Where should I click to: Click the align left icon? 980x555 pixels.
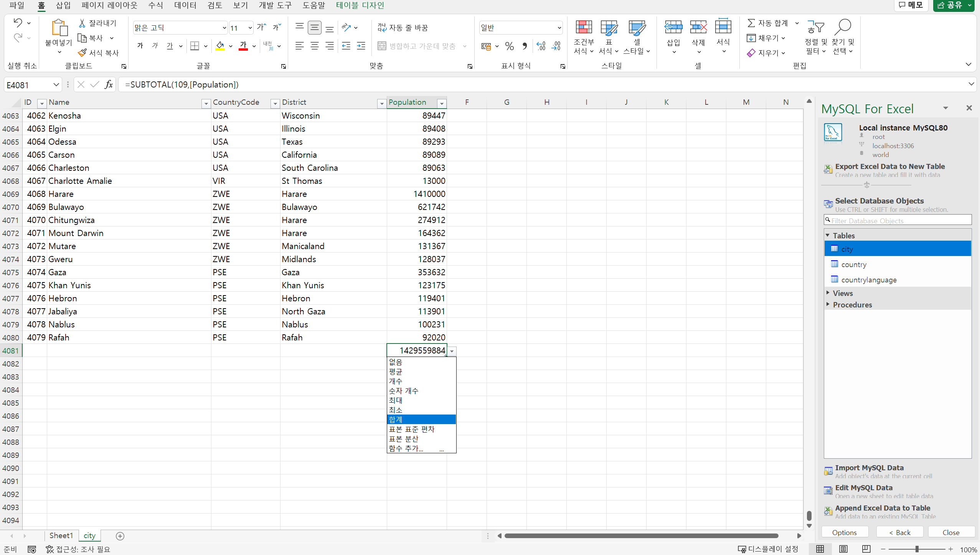click(x=300, y=46)
